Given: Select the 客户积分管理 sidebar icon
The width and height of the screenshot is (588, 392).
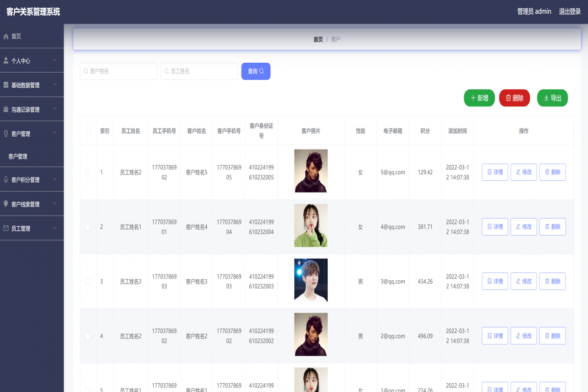Looking at the screenshot, I should tap(5, 179).
